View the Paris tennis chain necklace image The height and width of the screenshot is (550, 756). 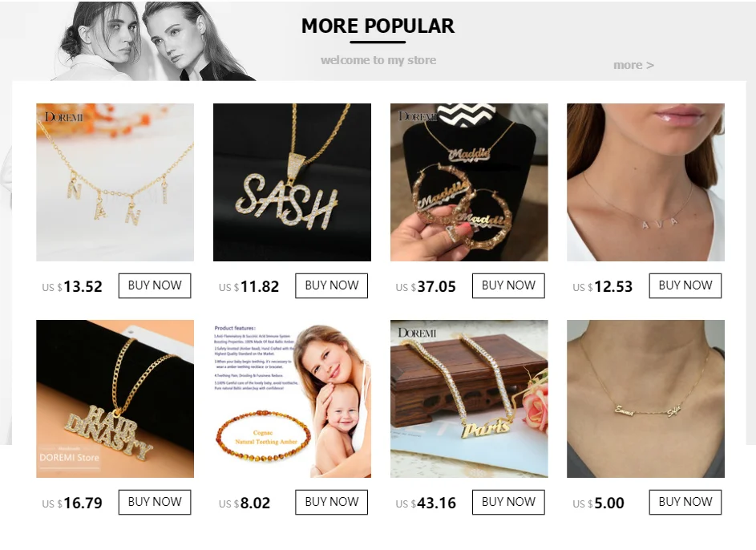pyautogui.click(x=469, y=398)
